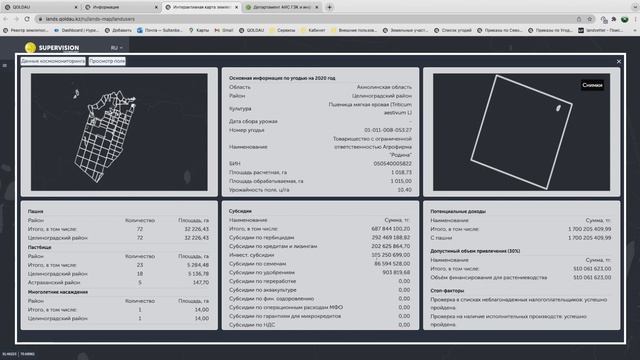Select BIN value 050540005822
This screenshot has height=360, width=640.
pyautogui.click(x=392, y=163)
